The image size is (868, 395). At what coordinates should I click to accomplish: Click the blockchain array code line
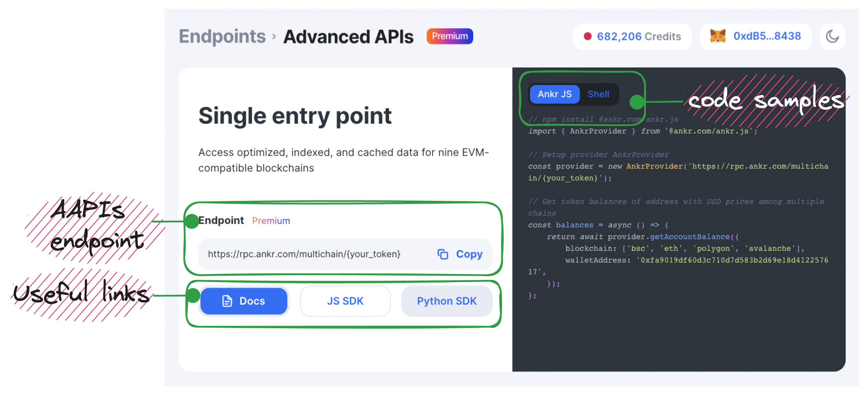685,249
